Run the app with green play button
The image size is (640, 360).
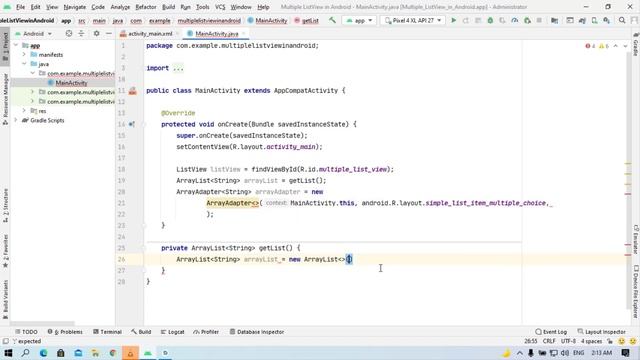(x=453, y=20)
